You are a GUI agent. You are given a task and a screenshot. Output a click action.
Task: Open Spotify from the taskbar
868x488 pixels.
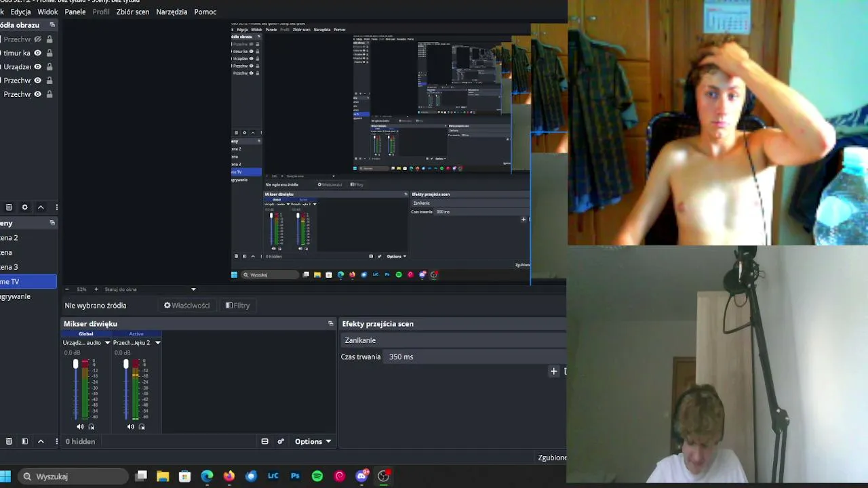[317, 476]
